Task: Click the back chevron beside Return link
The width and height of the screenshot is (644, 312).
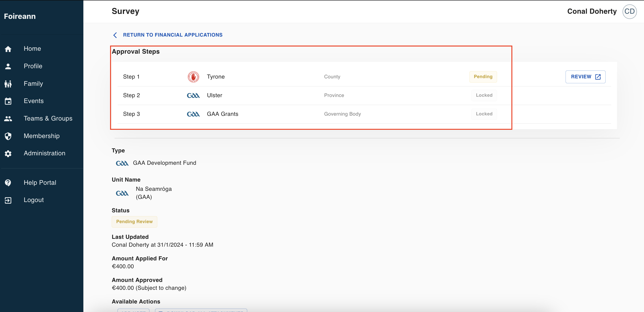Action: coord(115,35)
